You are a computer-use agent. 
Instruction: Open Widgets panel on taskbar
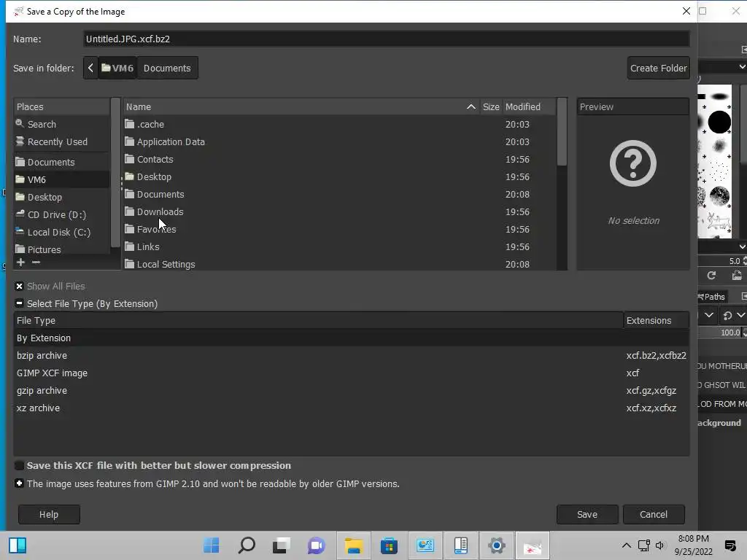pos(18,545)
